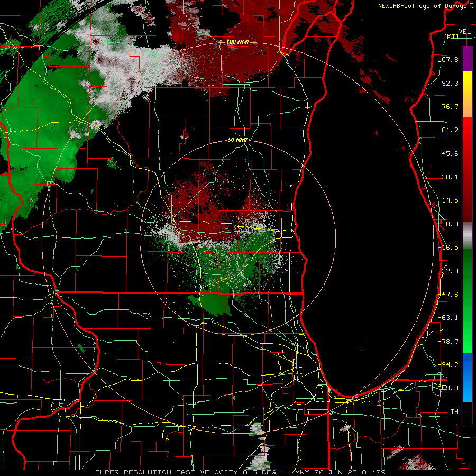Screen dimensions: 476x476
Task: Select the -47.6 velocity scale value
Action: [448, 295]
